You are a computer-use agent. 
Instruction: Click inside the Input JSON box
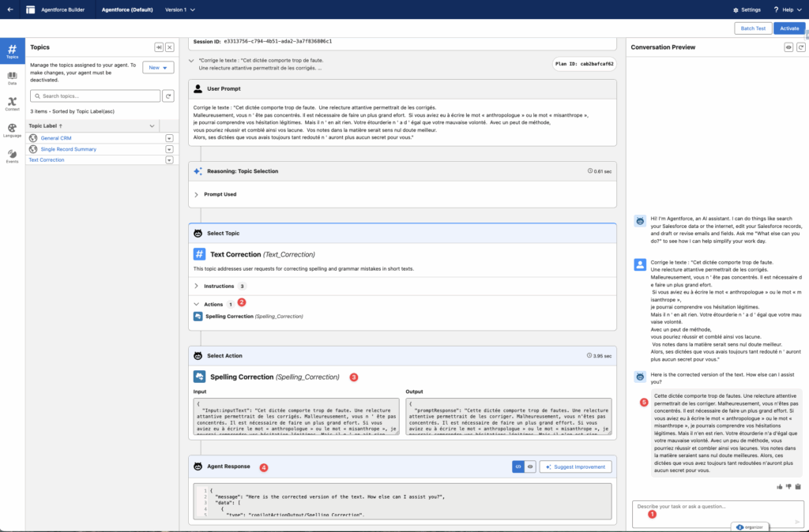(296, 416)
